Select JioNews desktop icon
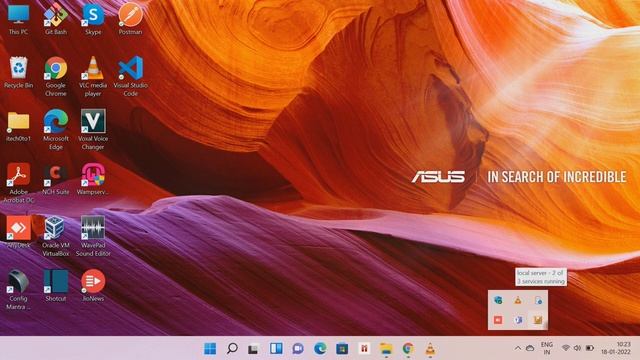The height and width of the screenshot is (360, 640). (93, 286)
